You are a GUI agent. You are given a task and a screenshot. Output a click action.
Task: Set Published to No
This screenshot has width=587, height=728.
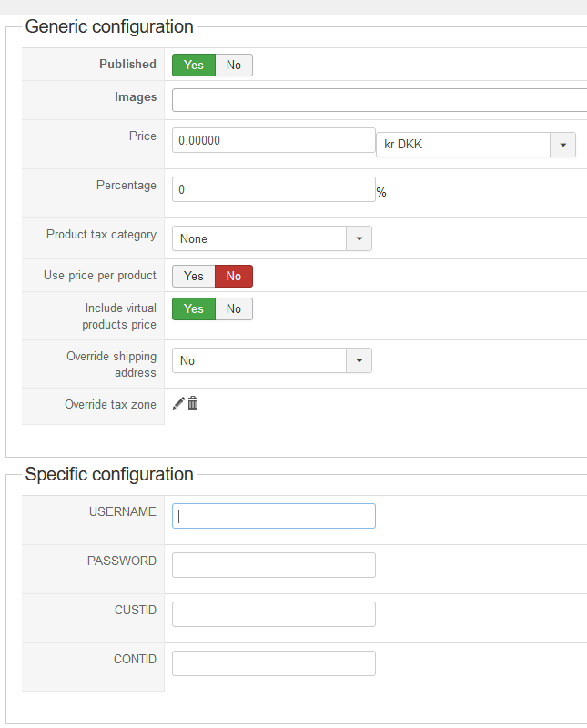234,65
